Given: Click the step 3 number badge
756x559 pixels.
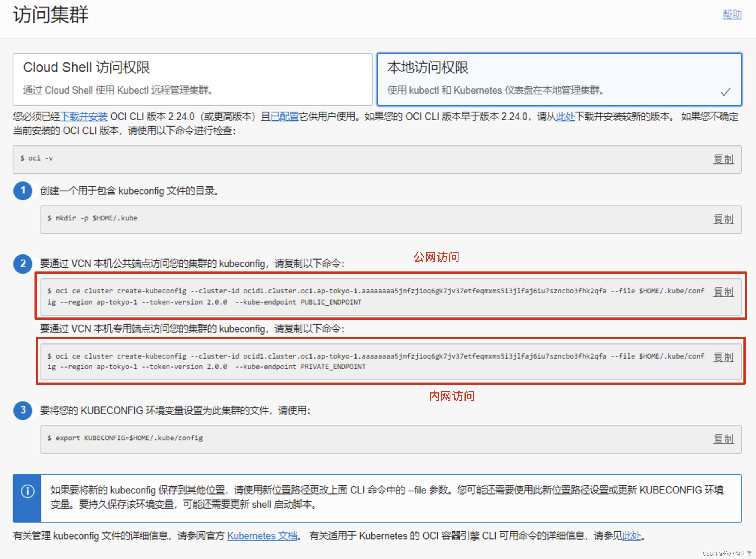Looking at the screenshot, I should (x=23, y=410).
